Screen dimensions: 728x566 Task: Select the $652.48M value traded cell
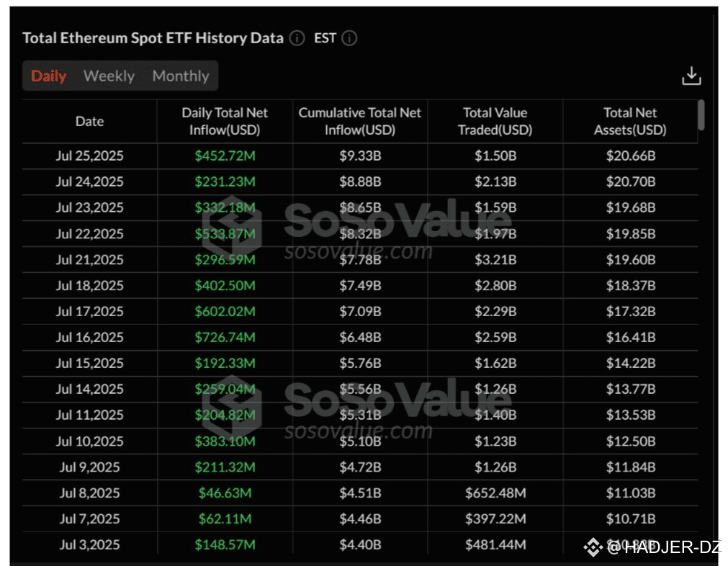495,493
